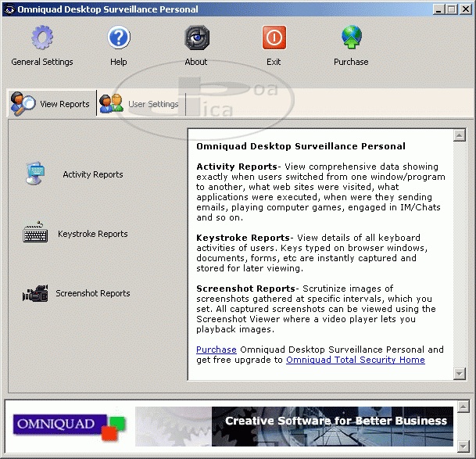Open Screenshot Reports via its camera icon
This screenshot has width=476, height=459.
[x=36, y=293]
